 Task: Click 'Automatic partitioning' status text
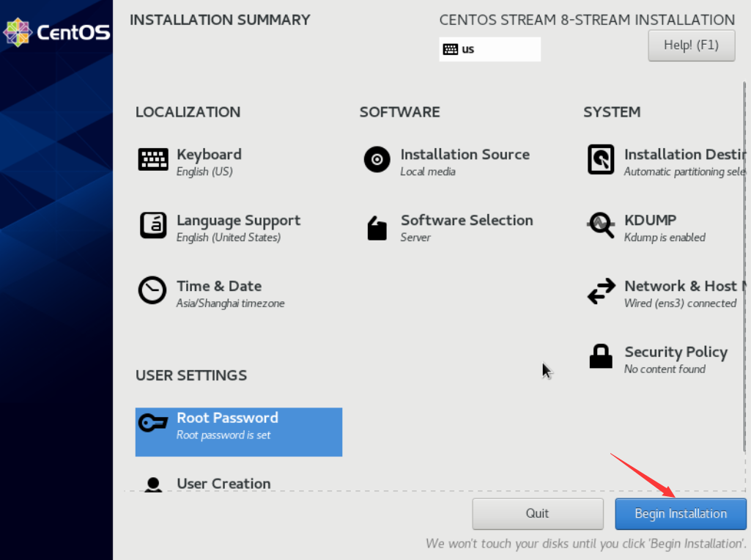pyautogui.click(x=685, y=172)
